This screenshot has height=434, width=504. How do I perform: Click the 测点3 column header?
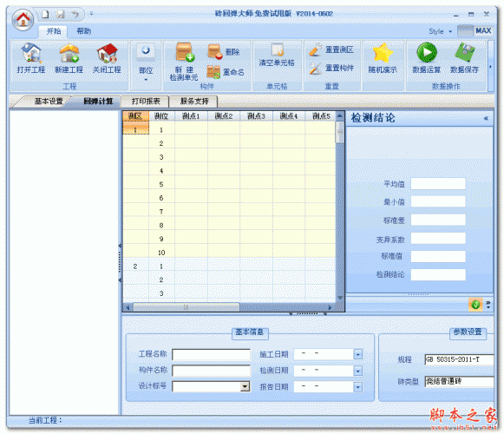[256, 116]
